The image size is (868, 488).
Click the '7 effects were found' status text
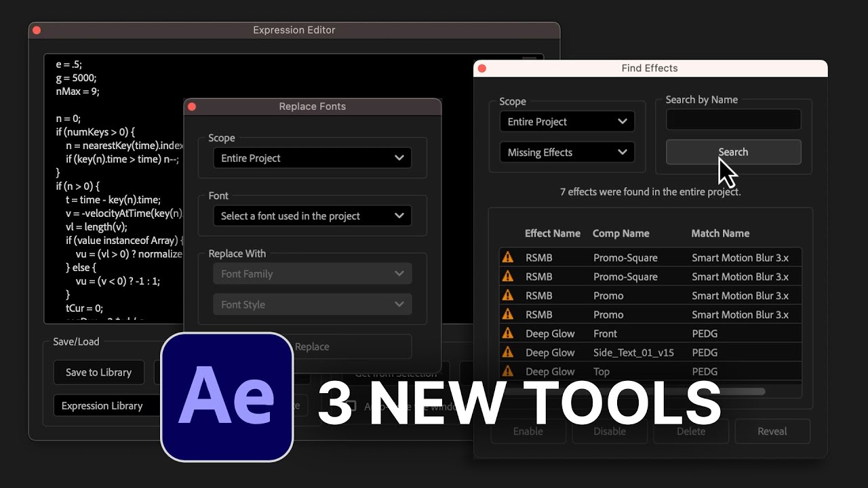point(650,192)
